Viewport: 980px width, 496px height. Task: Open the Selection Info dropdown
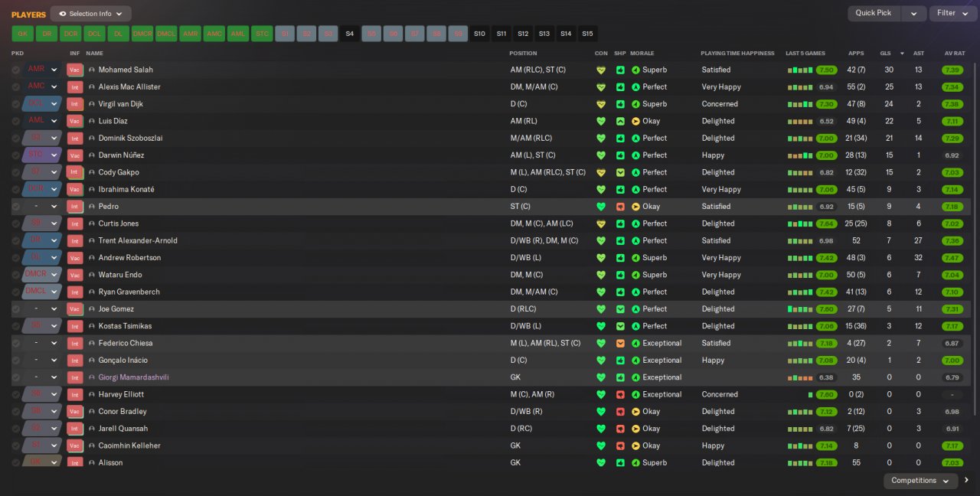coord(90,14)
